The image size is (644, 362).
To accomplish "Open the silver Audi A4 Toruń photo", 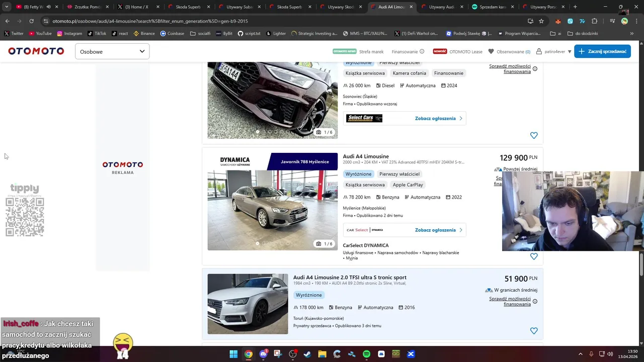I will tap(248, 304).
